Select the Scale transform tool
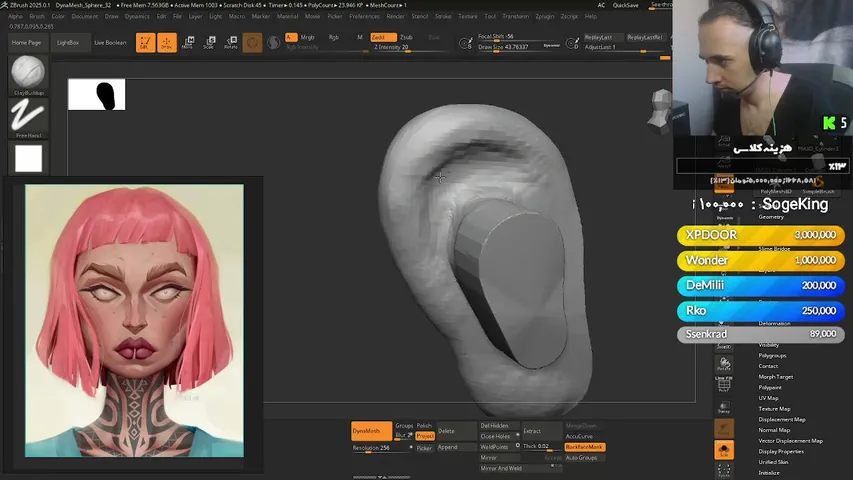 click(209, 42)
